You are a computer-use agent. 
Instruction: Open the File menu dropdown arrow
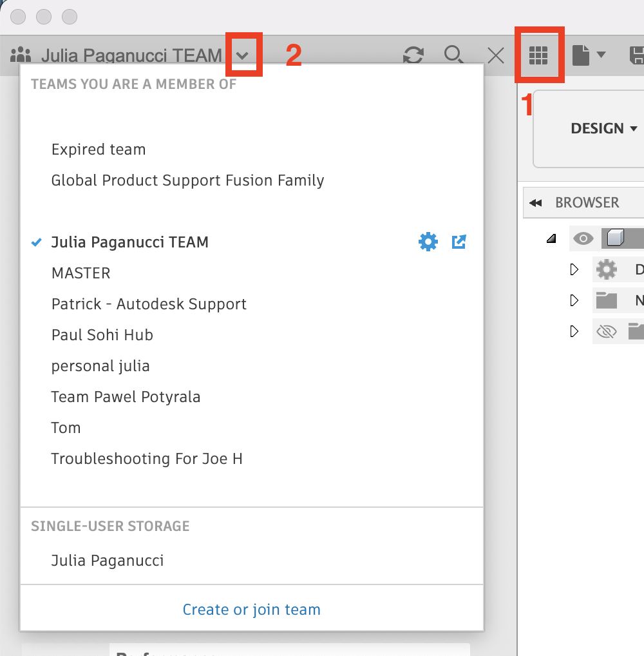(601, 54)
